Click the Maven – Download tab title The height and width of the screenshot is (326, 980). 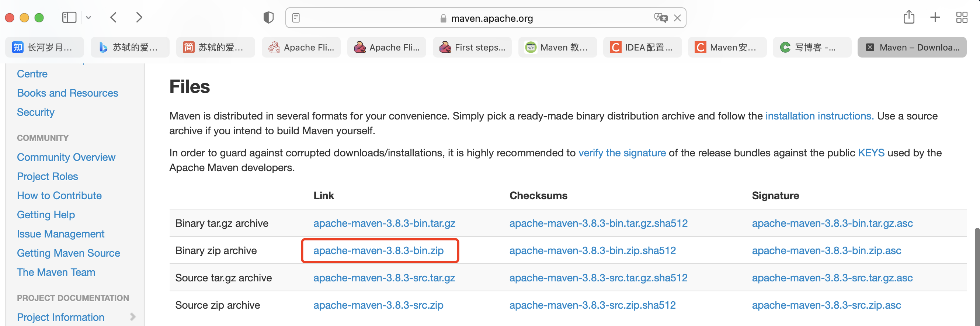tap(919, 48)
